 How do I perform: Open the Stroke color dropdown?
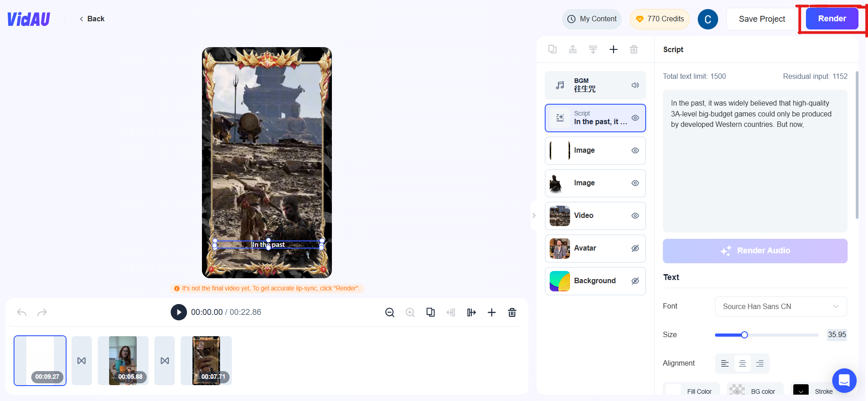[801, 391]
